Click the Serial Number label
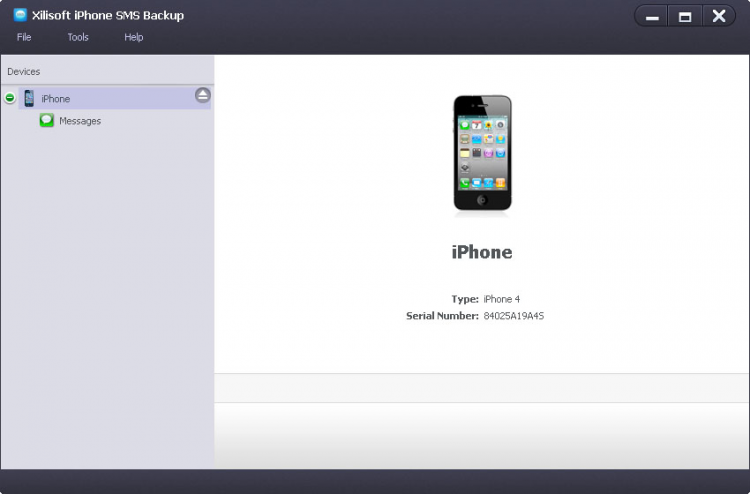 pyautogui.click(x=442, y=316)
